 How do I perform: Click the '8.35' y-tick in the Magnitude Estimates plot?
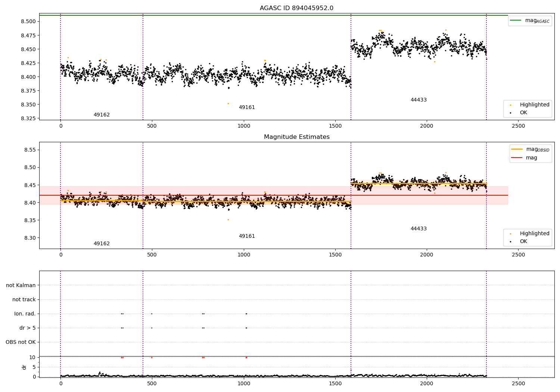[30, 220]
